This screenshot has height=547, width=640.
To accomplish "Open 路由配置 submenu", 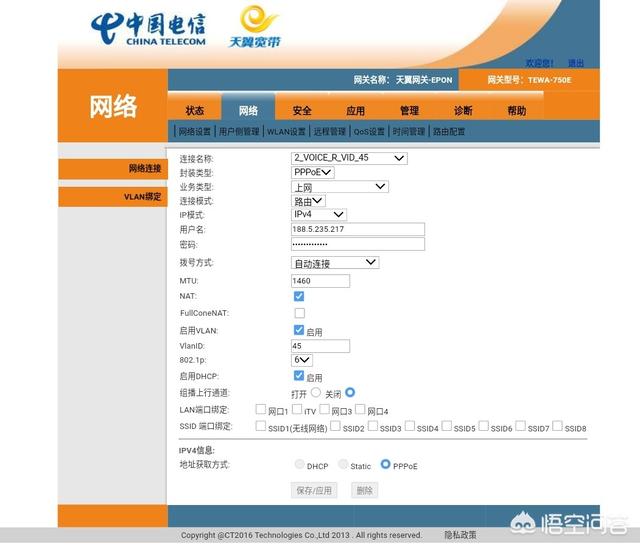I will tap(449, 131).
